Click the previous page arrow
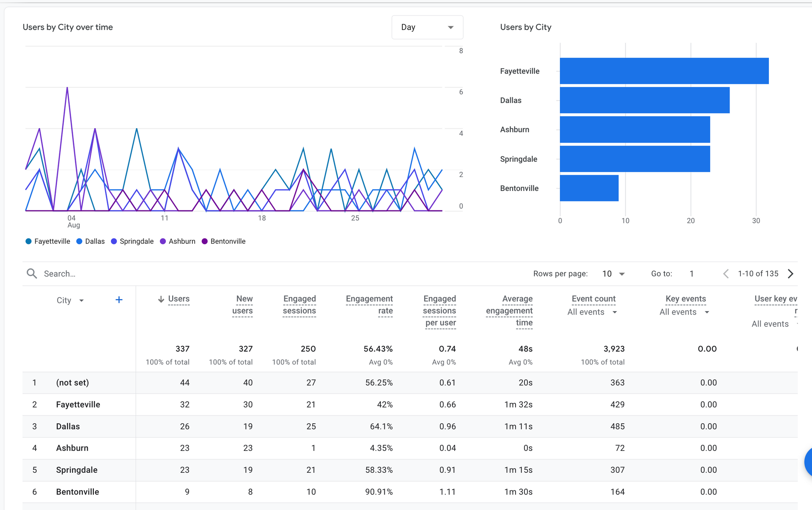This screenshot has width=812, height=510. coord(726,273)
